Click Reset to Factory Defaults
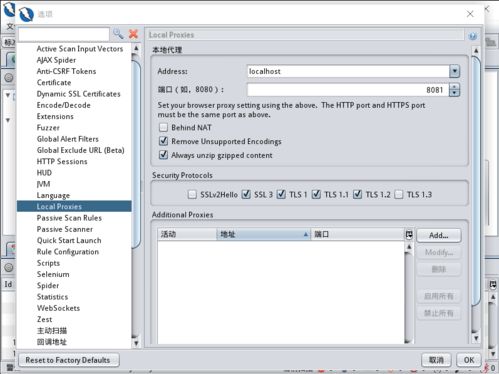 68,360
